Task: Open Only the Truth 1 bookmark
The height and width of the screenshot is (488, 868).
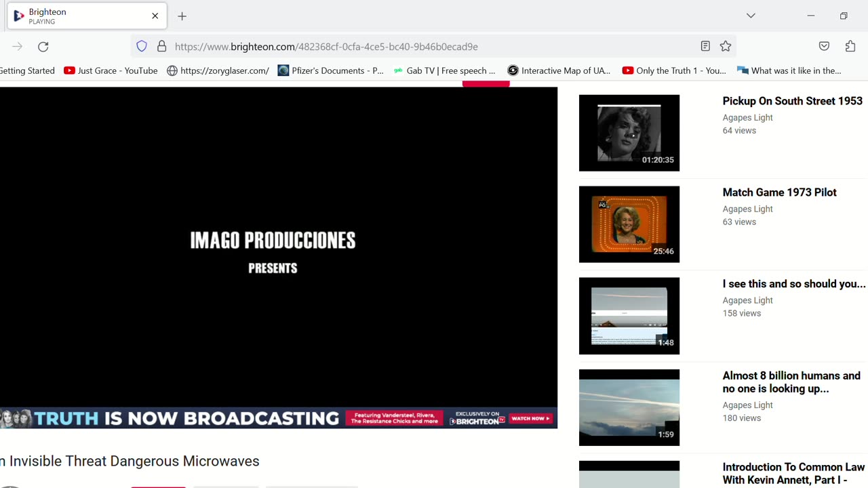Action: (674, 70)
